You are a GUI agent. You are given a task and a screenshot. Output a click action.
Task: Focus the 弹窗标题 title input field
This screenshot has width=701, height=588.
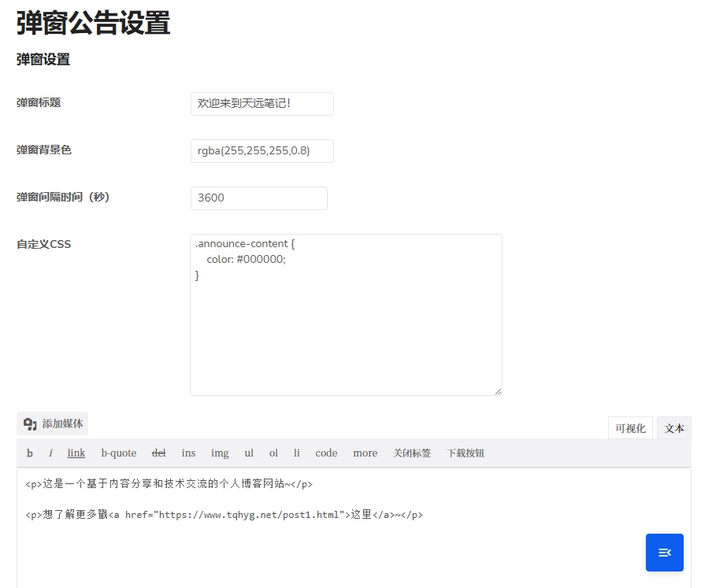pos(261,104)
